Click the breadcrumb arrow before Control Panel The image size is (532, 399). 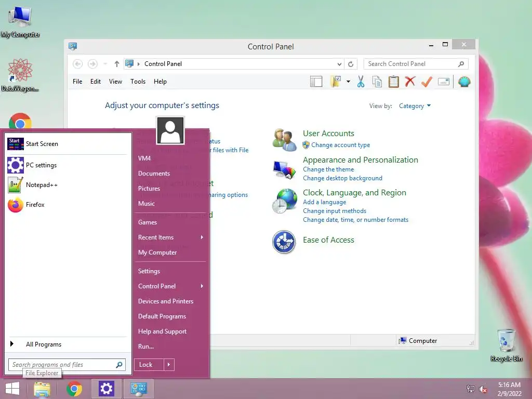[138, 64]
